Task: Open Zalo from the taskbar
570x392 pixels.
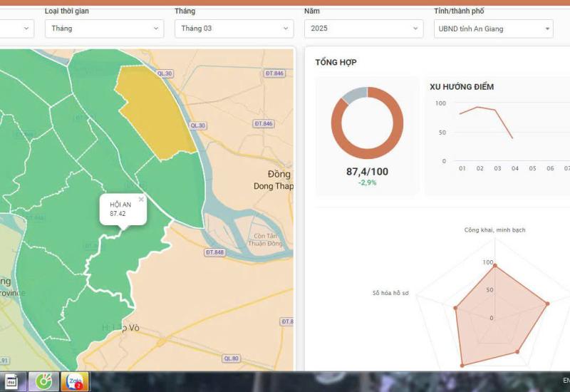Action: [75, 381]
